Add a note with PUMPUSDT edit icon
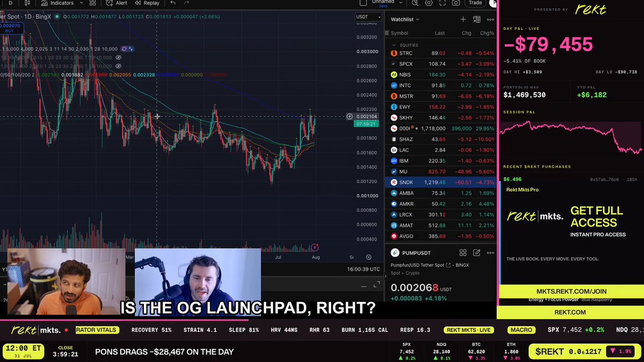 (477, 253)
